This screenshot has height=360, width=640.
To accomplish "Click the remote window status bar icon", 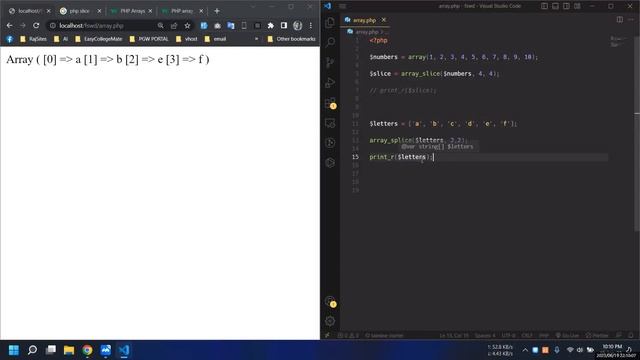I will [327, 336].
